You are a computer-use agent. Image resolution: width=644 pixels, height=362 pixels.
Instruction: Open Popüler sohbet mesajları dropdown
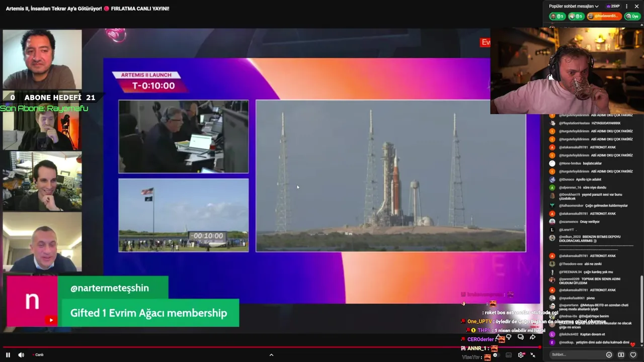pyautogui.click(x=574, y=7)
